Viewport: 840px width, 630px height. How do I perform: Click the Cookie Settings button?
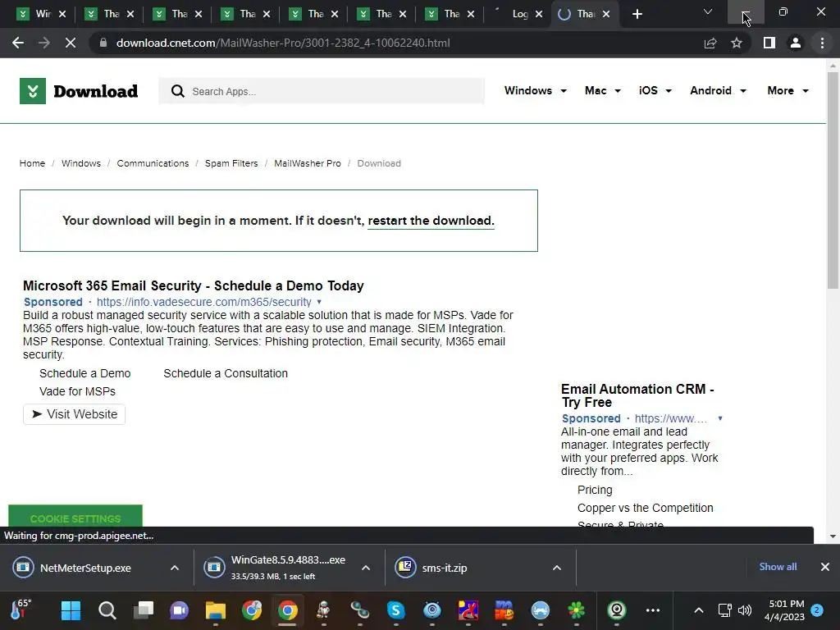pos(75,517)
